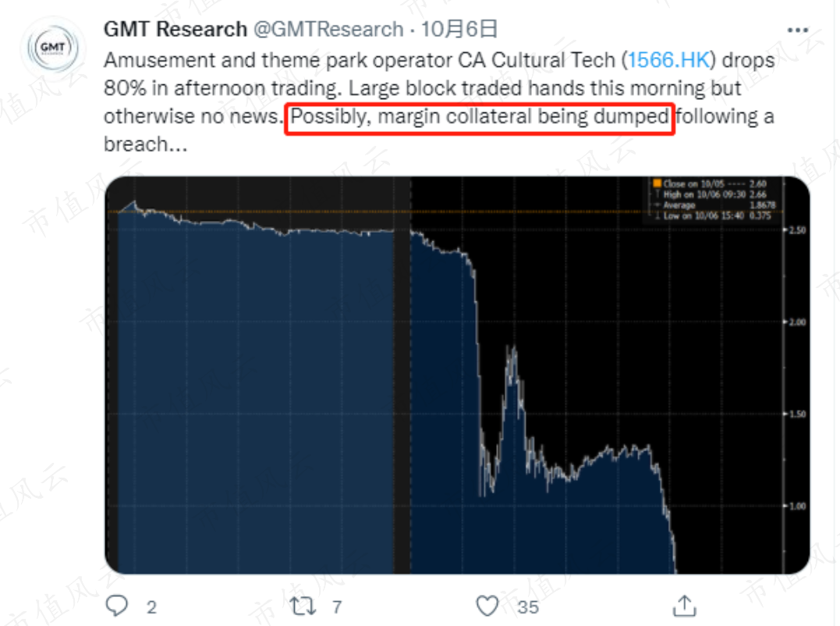Image resolution: width=840 pixels, height=626 pixels.
Task: Click the chart legend box
Action: (713, 199)
